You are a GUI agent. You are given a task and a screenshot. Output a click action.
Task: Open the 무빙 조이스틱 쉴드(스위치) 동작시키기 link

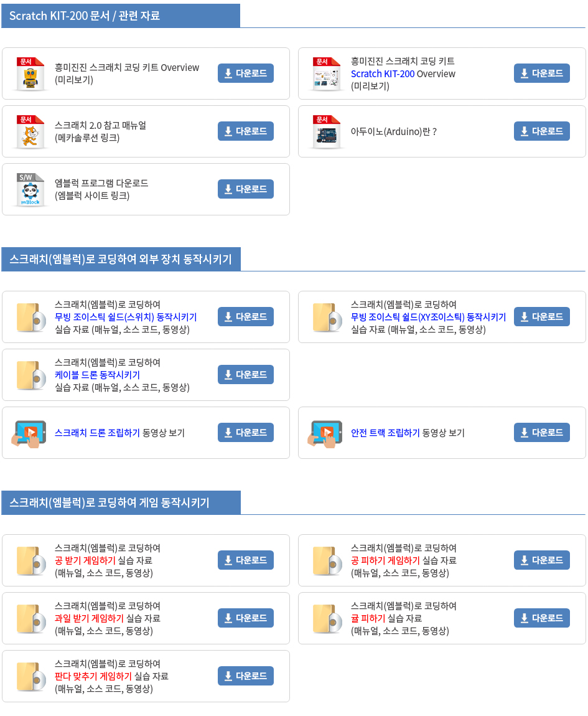(x=126, y=317)
